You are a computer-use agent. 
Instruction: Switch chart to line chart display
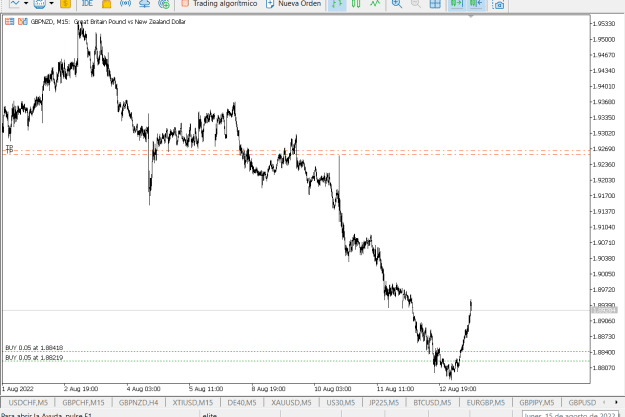point(375,4)
